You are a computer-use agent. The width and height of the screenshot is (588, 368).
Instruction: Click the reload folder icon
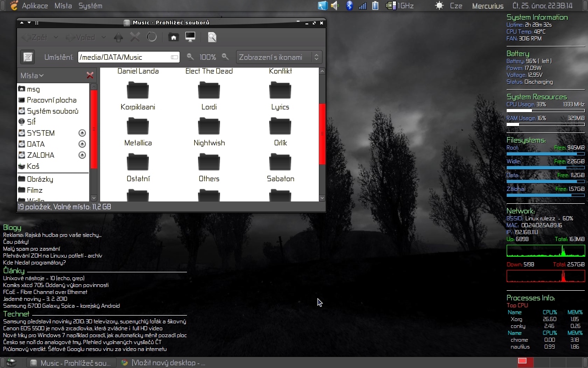coord(152,37)
